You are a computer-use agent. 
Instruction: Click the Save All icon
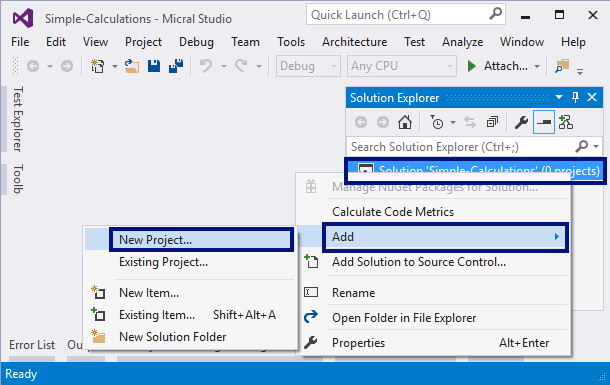coord(176,66)
